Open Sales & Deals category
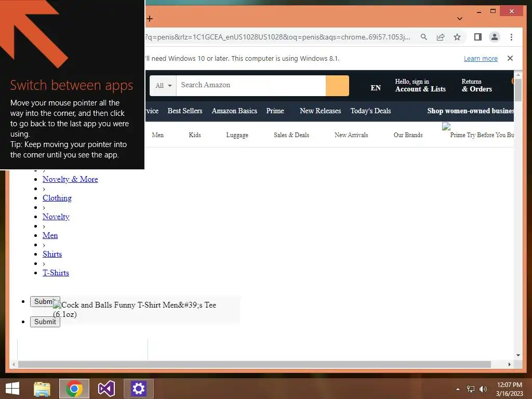 click(x=291, y=135)
